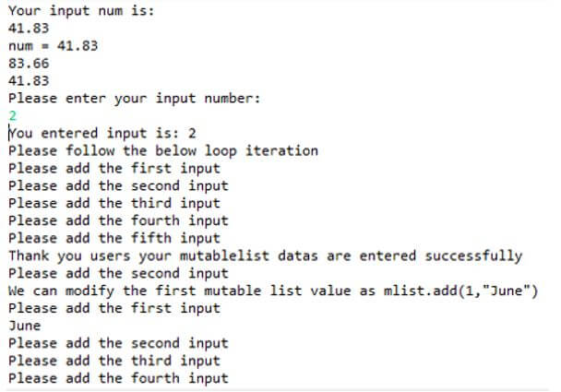
Task: Select "Please follow the below loop iteration" text
Action: [x=163, y=150]
